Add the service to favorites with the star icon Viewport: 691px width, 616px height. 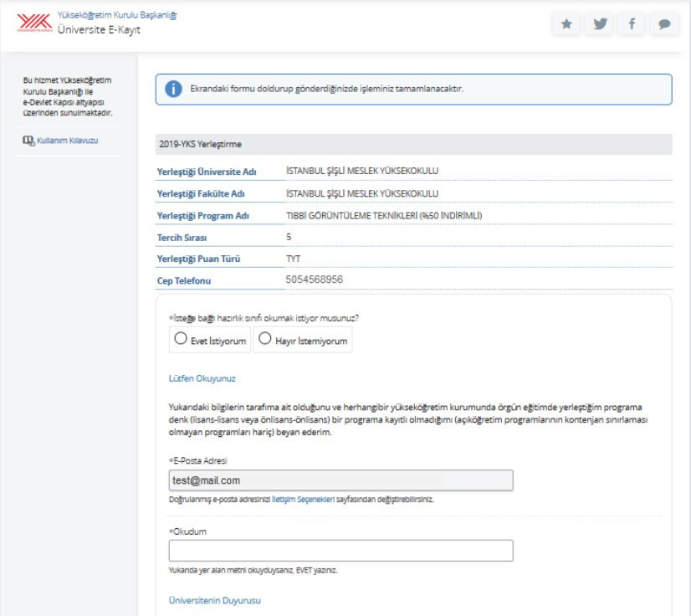coord(566,24)
